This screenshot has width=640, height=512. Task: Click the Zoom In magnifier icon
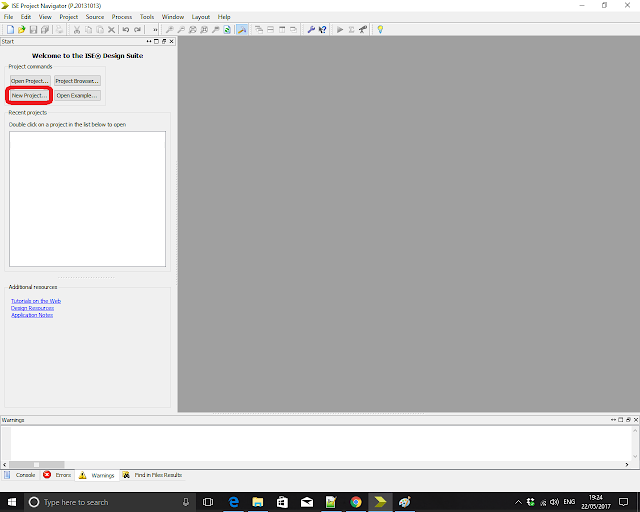169,29
